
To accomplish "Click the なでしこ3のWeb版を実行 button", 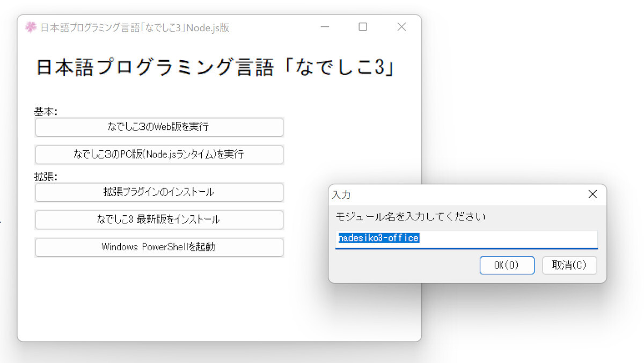I will click(159, 127).
